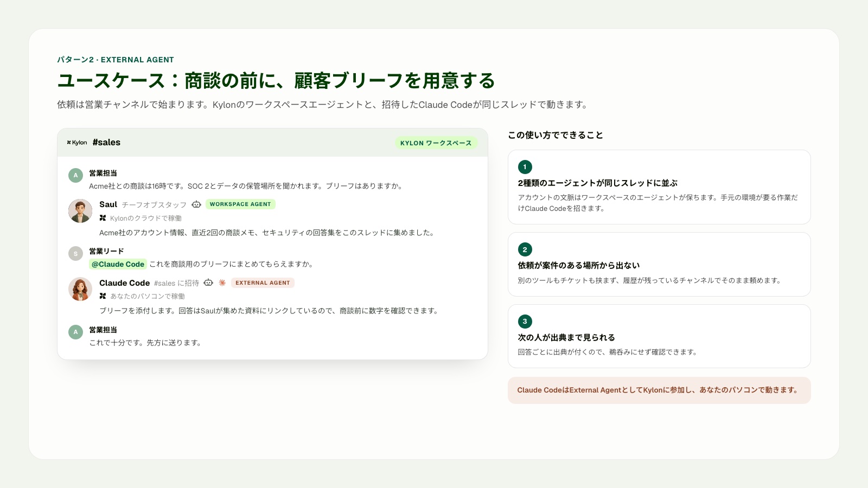
Task: Click the 営業リード sender name
Action: click(106, 251)
